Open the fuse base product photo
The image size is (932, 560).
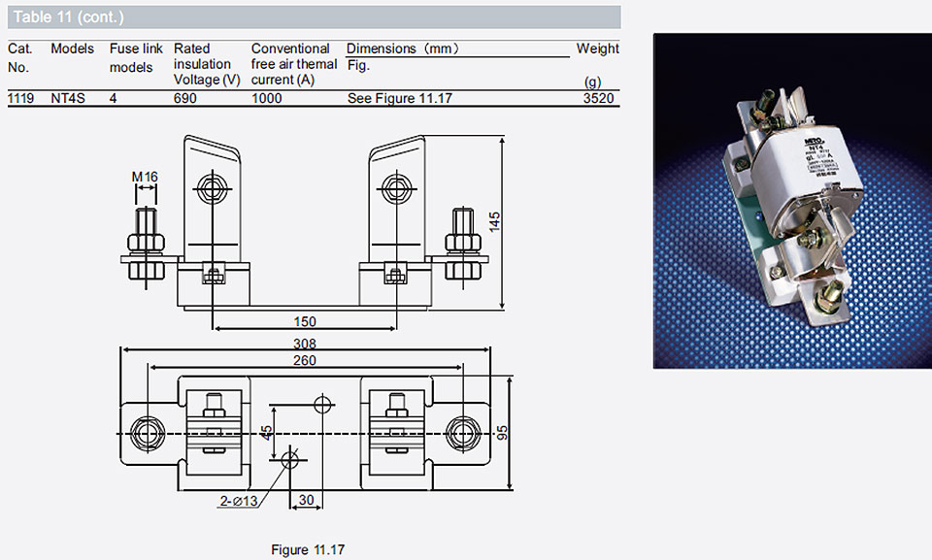pos(792,201)
